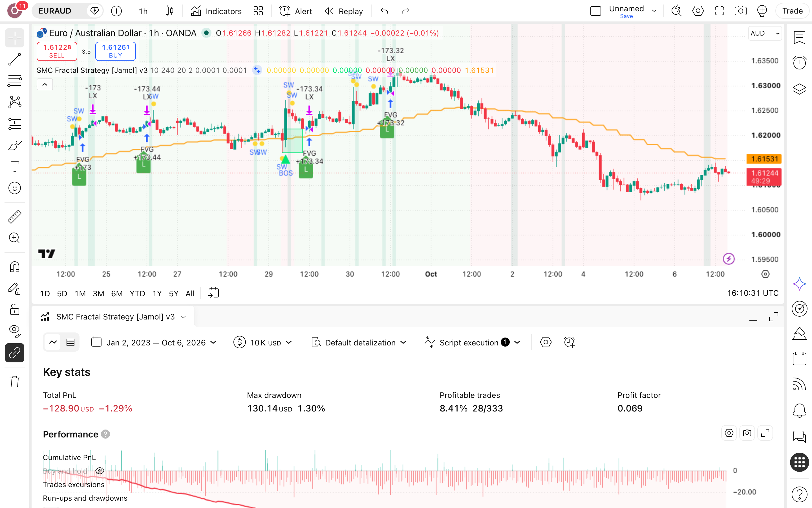
Task: Open the notifications bell
Action: (799, 410)
